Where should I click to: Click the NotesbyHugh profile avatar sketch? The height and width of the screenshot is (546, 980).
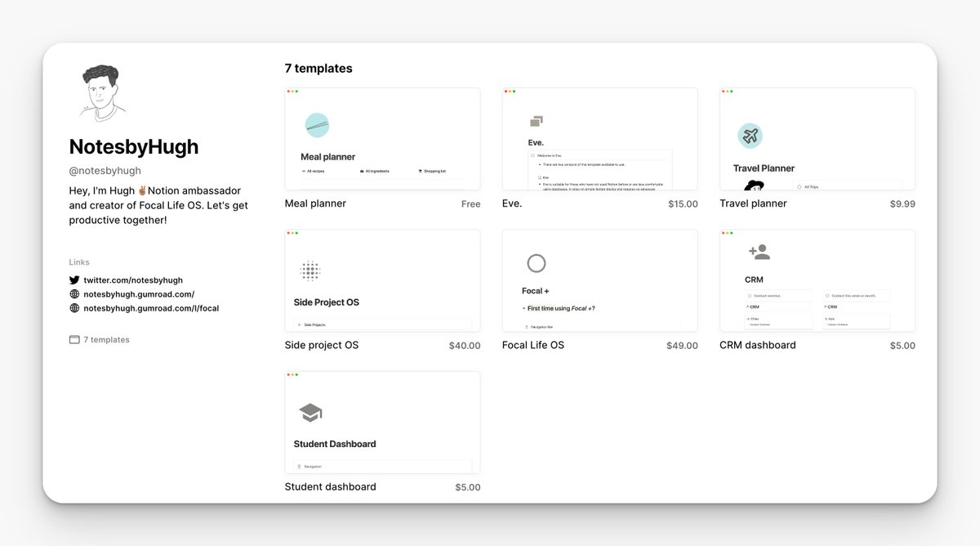(x=105, y=93)
